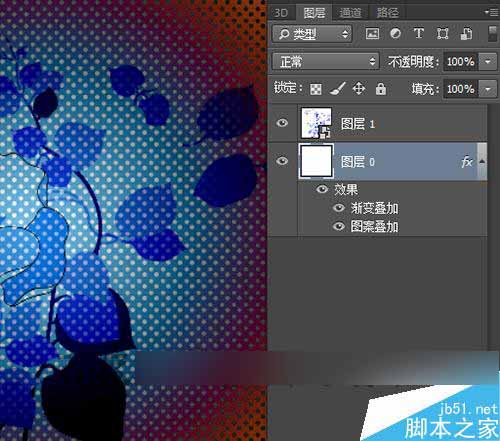Toggle 图案叠加 effect visibility
Screen dimensions: 500x441
(339, 226)
